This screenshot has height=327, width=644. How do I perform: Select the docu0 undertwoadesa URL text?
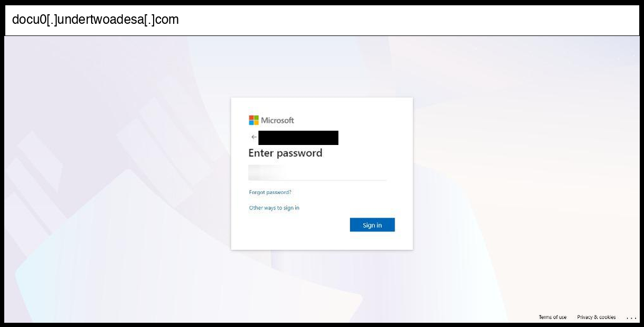click(95, 20)
